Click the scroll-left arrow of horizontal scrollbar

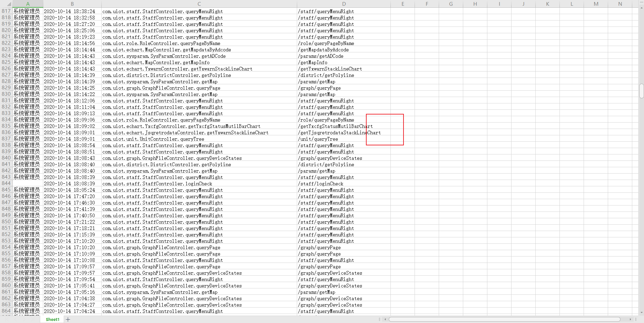pos(385,319)
